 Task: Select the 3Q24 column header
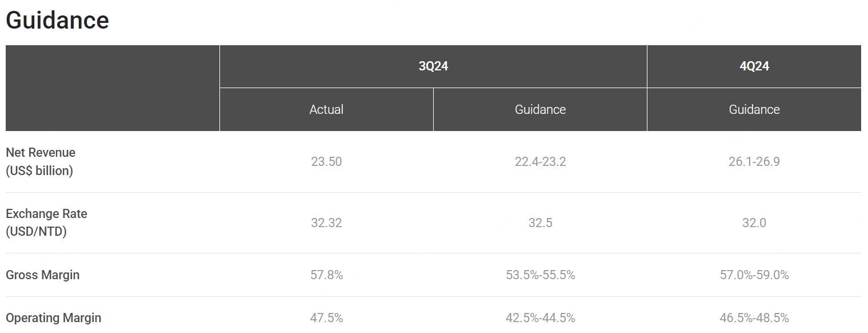433,66
